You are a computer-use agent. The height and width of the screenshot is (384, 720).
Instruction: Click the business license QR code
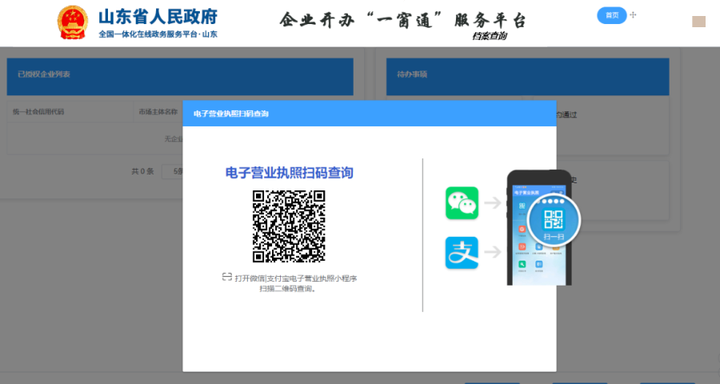289,226
